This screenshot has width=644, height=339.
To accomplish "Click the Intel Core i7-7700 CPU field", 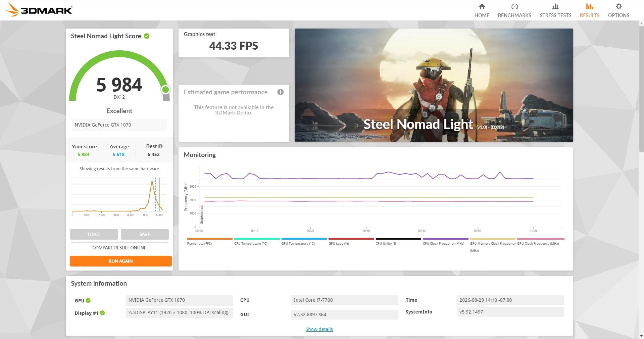I will tap(345, 300).
